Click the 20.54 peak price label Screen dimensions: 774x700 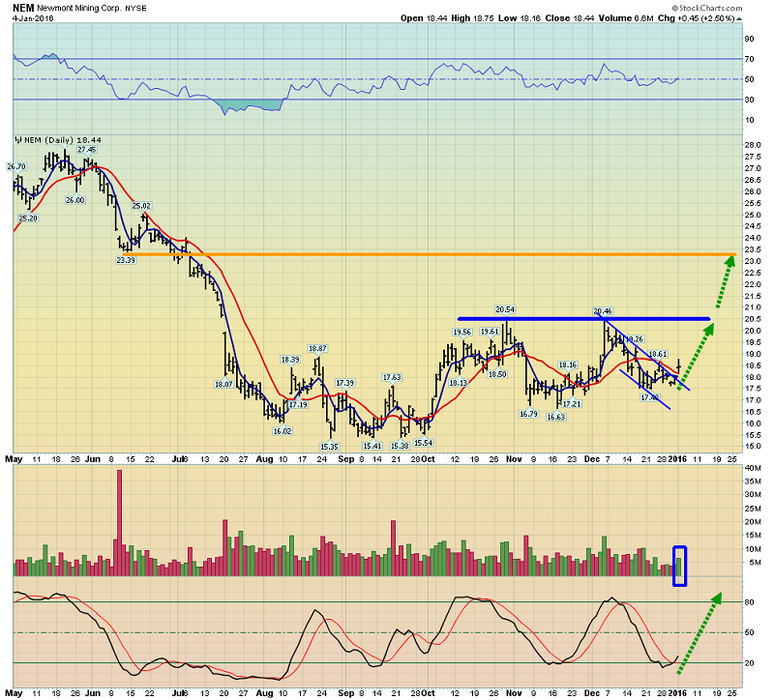coord(505,309)
